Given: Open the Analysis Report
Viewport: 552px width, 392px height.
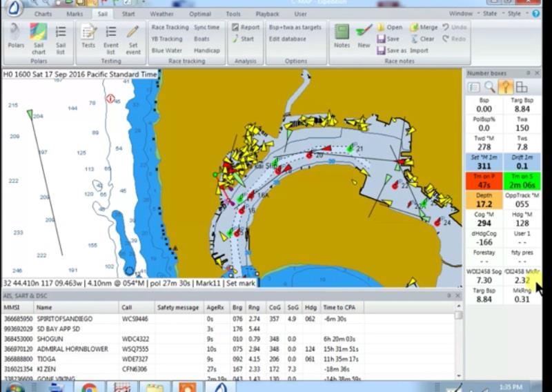Looking at the screenshot, I should pos(246,27).
